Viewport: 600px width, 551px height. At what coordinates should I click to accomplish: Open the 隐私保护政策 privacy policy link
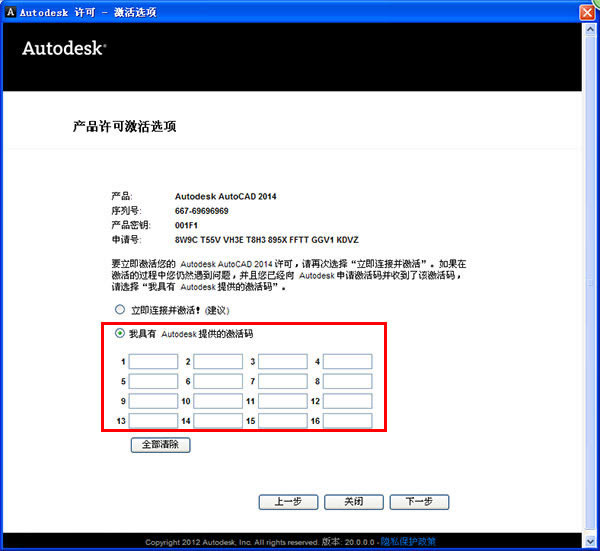pyautogui.click(x=408, y=542)
